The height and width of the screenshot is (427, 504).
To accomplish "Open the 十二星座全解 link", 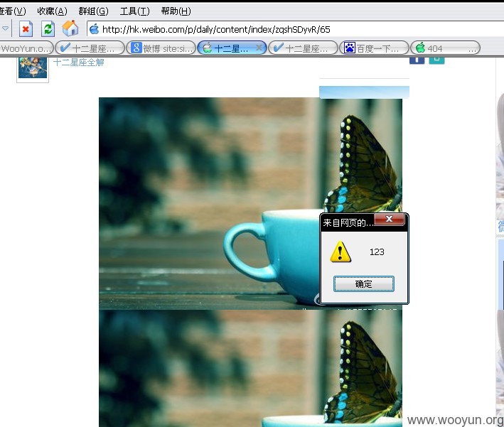I will tap(79, 62).
